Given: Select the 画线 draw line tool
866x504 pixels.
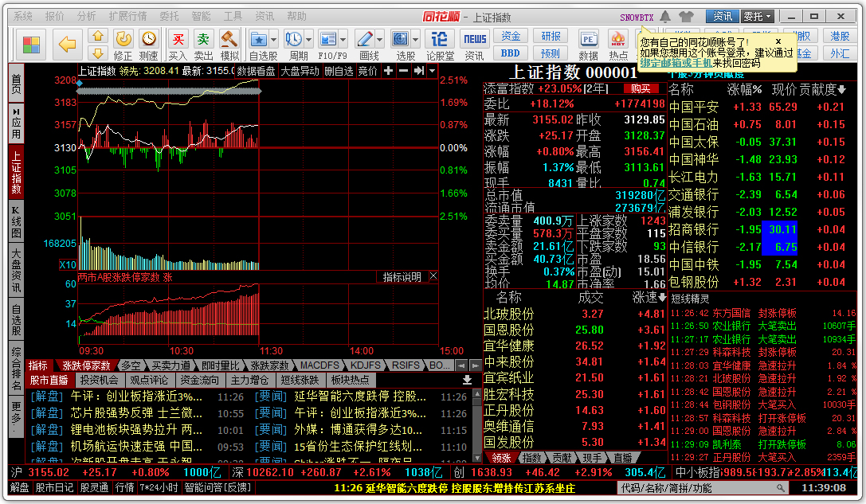Looking at the screenshot, I should [x=365, y=39].
